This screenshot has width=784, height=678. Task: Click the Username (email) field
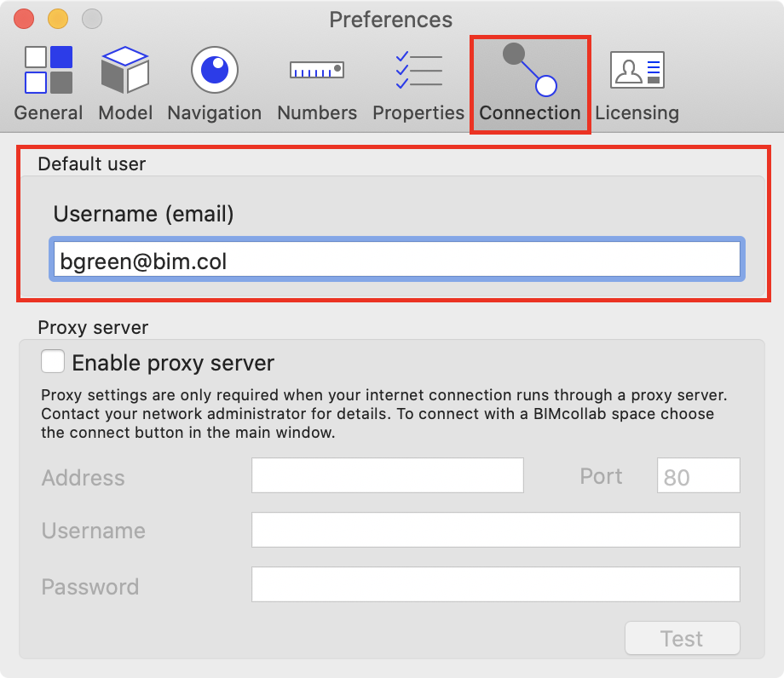coord(397,259)
